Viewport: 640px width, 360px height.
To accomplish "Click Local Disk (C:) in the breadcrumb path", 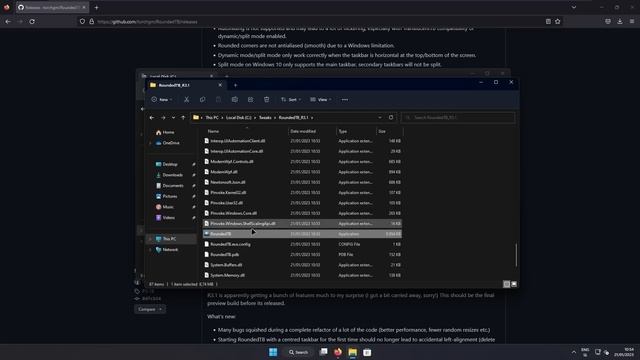I will coord(239,118).
